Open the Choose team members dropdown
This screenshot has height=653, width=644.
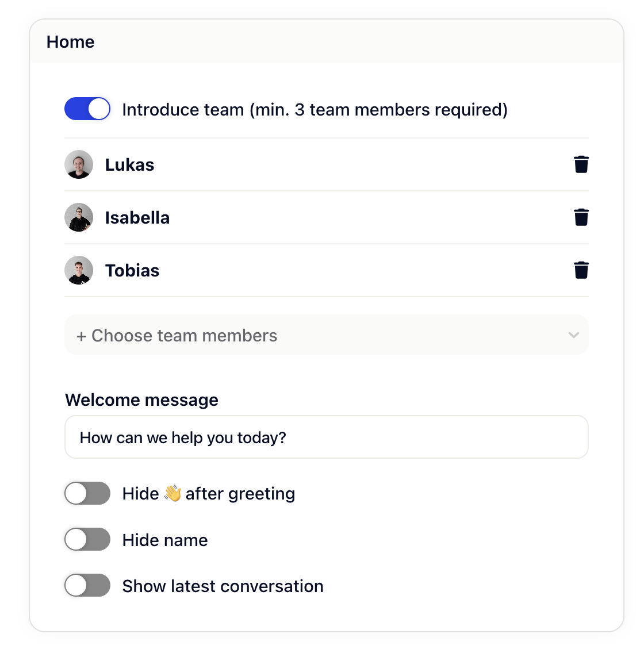[x=327, y=335]
